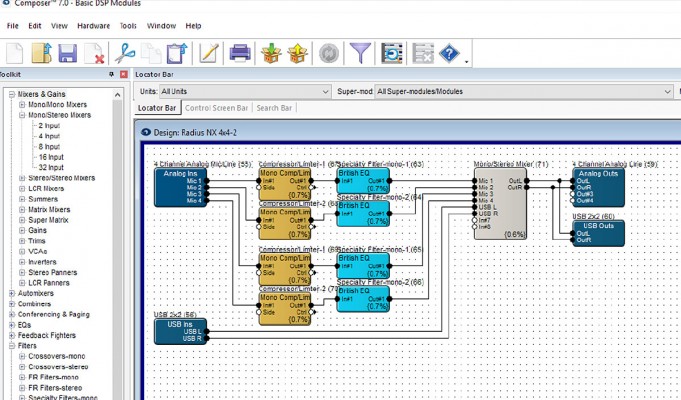
Task: Open the Super-mod All Super-modules/Modules dropdown
Action: [x=524, y=92]
